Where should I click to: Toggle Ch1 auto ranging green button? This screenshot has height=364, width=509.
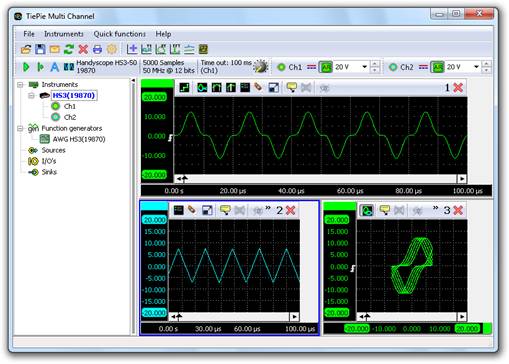(x=326, y=67)
